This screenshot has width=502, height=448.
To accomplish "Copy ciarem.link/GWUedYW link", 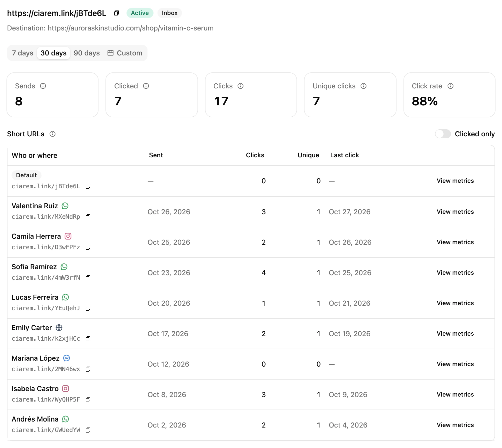I will click(88, 430).
